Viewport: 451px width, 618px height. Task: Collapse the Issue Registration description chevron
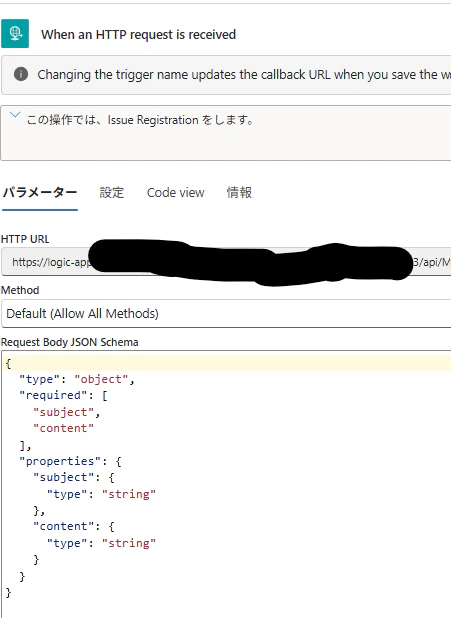coord(15,115)
